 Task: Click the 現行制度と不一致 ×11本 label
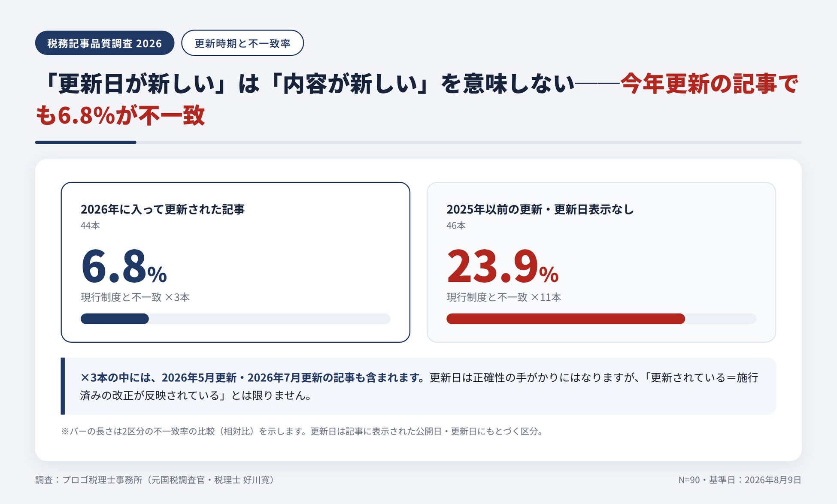point(504,297)
